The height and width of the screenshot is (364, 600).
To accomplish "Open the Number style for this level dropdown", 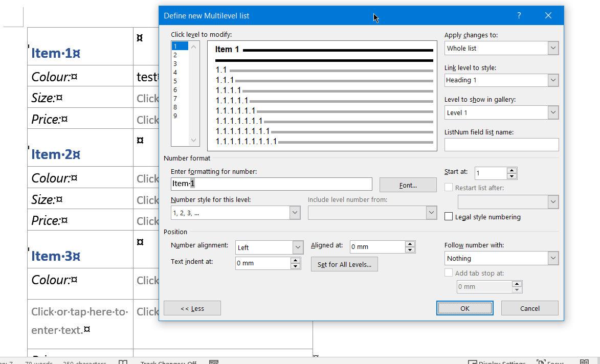I will [294, 212].
